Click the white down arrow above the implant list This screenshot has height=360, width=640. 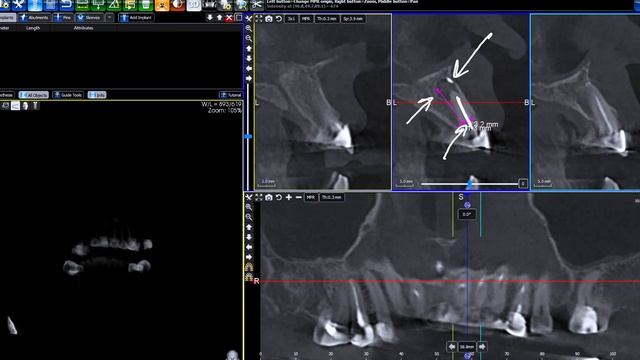coord(210,18)
